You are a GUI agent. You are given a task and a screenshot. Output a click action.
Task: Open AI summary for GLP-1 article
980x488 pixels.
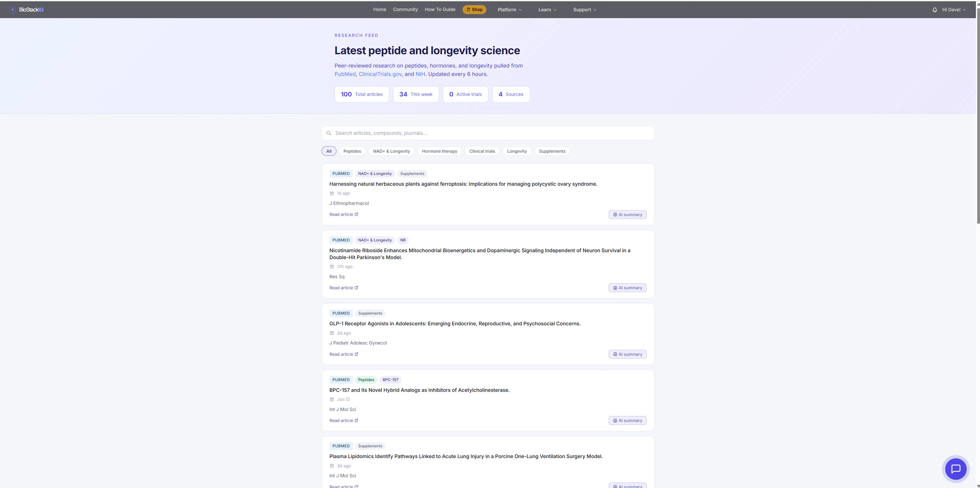click(x=627, y=354)
